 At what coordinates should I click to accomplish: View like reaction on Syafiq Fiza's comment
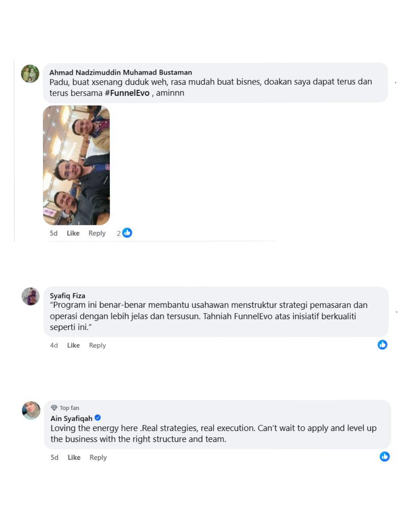[x=382, y=345]
